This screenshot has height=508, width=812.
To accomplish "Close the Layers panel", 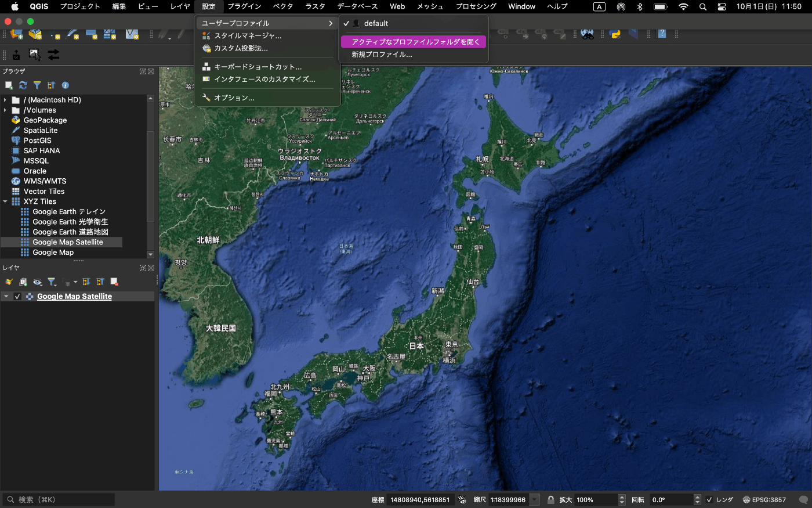I will (x=151, y=268).
